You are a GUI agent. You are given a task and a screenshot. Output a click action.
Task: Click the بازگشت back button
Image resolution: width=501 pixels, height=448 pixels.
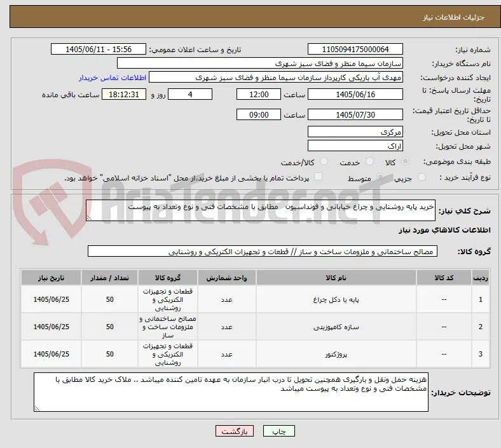pyautogui.click(x=235, y=431)
